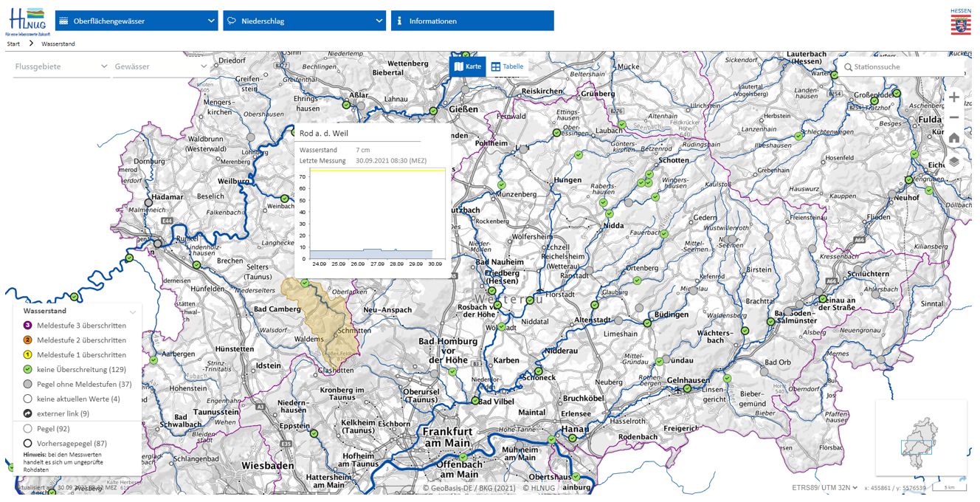
Task: Click the Gießen station marker
Action: [x=433, y=111]
